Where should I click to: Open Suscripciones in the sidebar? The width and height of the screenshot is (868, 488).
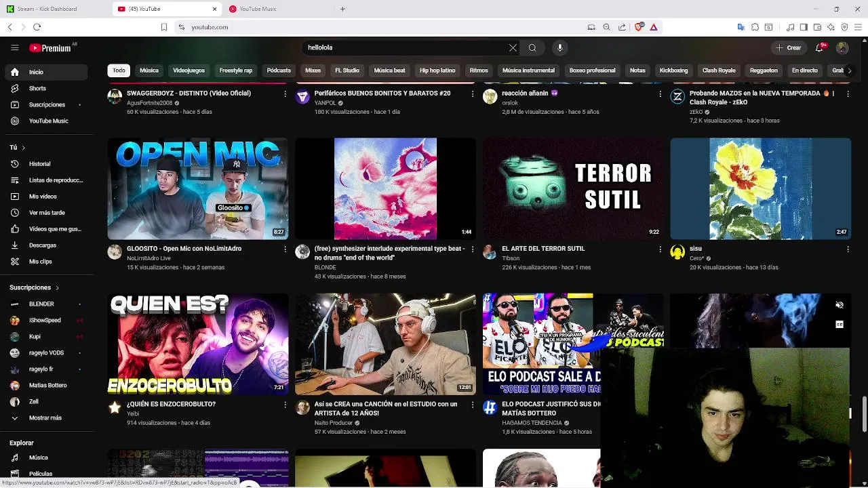tap(46, 104)
